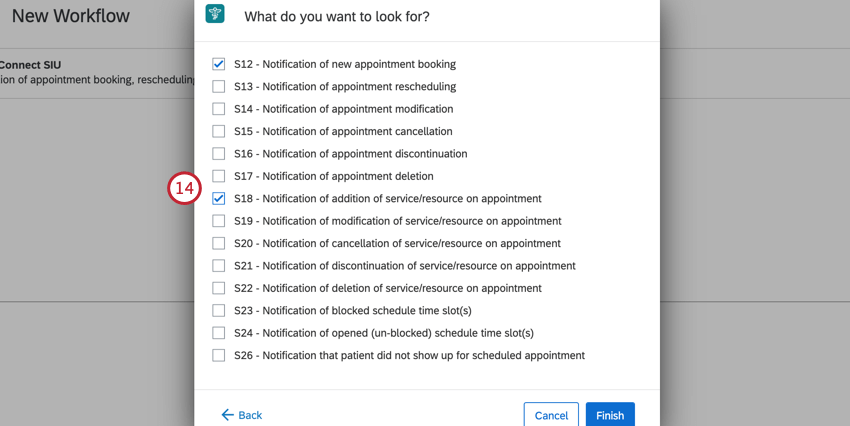Click the Back arrow icon
This screenshot has width=850, height=426.
227,415
